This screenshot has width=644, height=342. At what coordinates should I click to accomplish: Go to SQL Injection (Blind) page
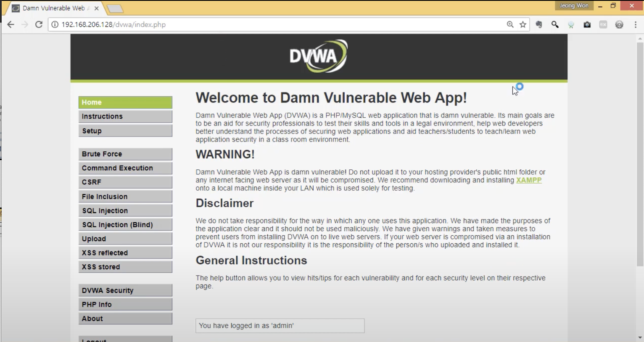[x=125, y=224]
